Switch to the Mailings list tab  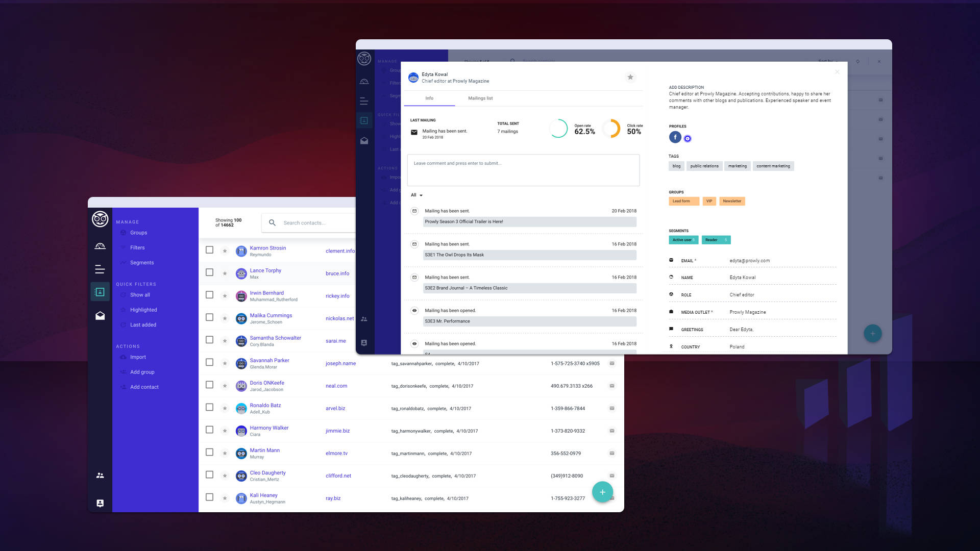[480, 98]
